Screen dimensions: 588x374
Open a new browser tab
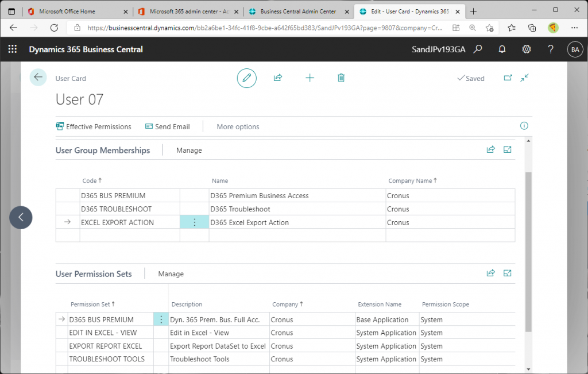pos(473,11)
